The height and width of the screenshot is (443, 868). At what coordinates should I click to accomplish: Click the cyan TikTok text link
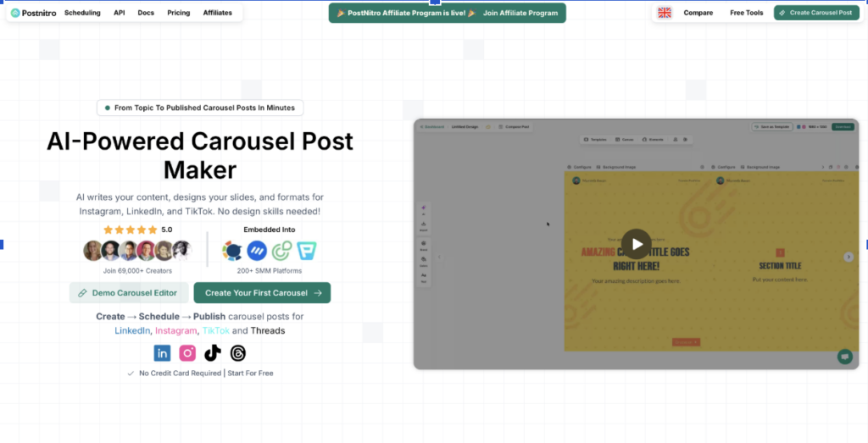click(x=216, y=330)
